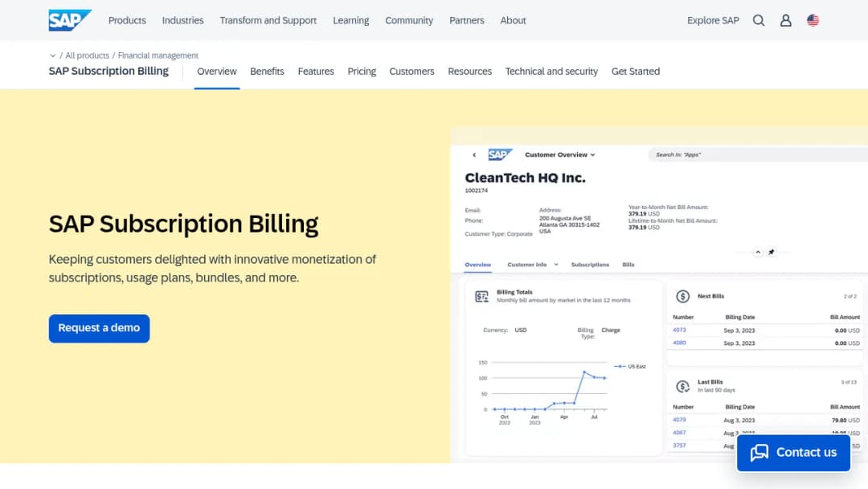Select the Customers tab
This screenshot has width=868, height=489.
(411, 72)
